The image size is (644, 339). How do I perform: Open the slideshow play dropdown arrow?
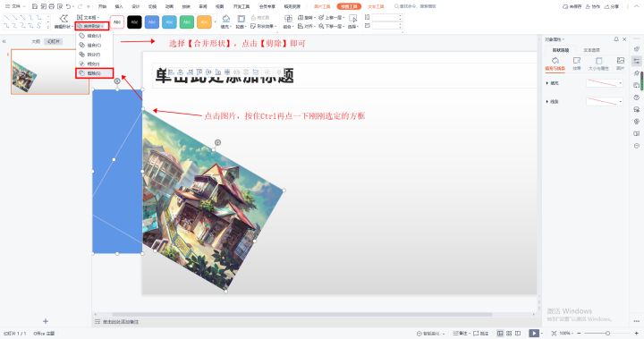(x=542, y=334)
